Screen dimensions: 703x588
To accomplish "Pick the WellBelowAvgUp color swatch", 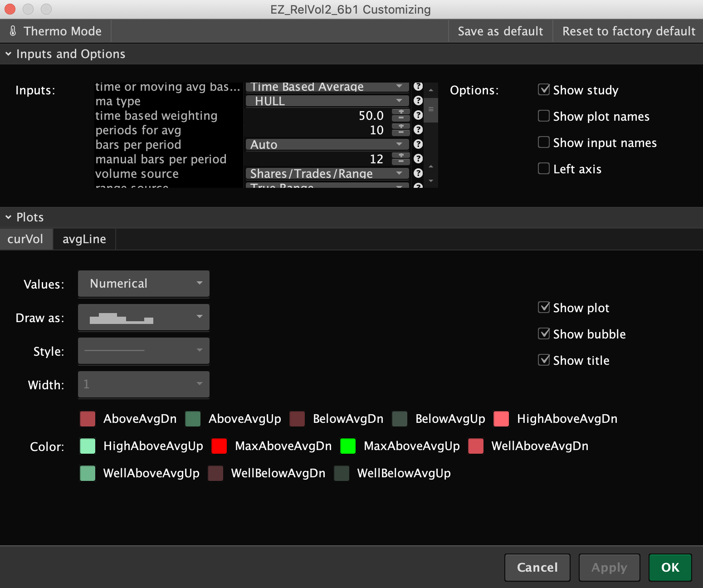I will click(x=342, y=473).
